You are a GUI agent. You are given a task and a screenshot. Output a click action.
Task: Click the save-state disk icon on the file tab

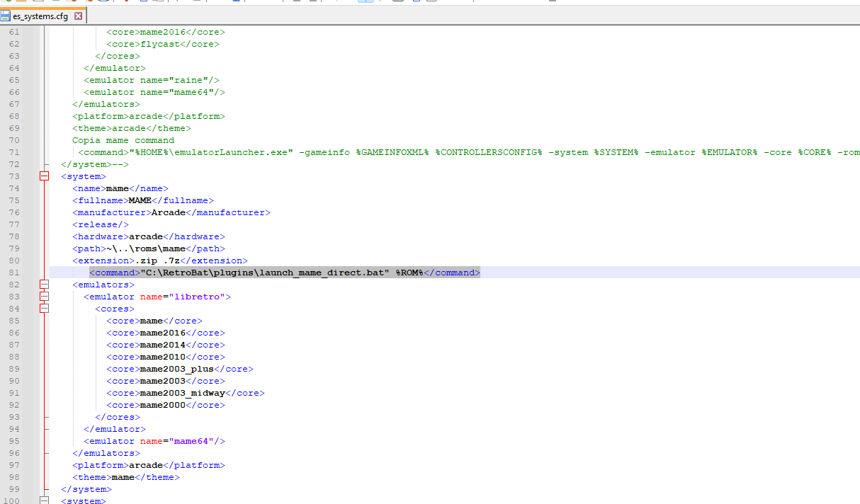click(x=6, y=16)
